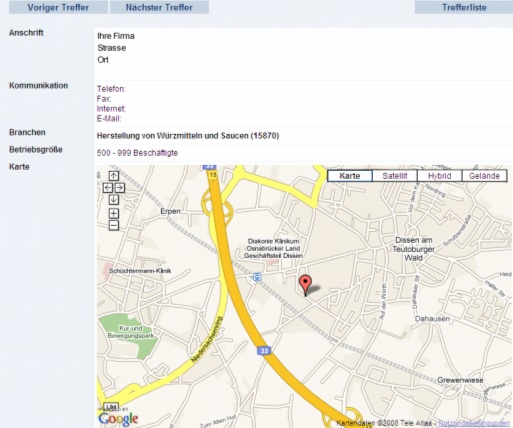Switch map to Karte view
Viewport: 513px width, 428px height.
point(350,176)
